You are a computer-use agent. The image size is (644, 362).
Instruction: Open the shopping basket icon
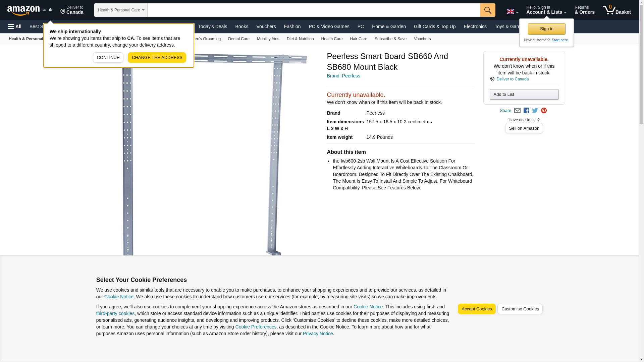pyautogui.click(x=616, y=10)
